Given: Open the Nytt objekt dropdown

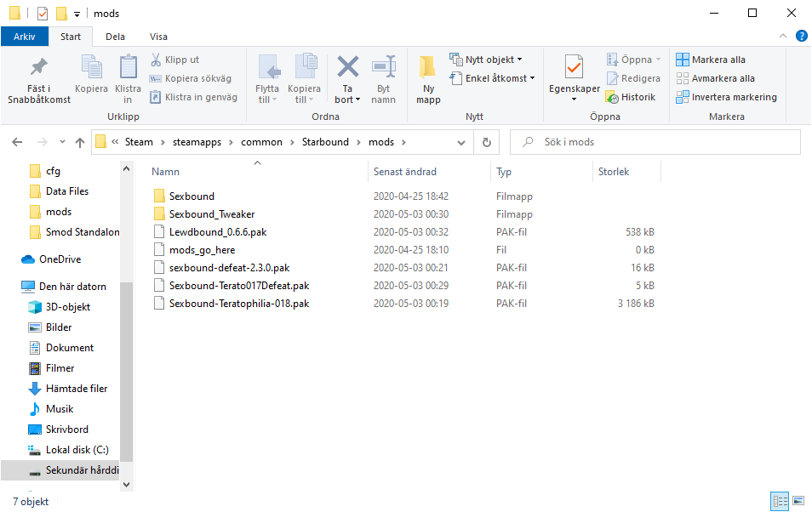Looking at the screenshot, I should click(x=486, y=60).
